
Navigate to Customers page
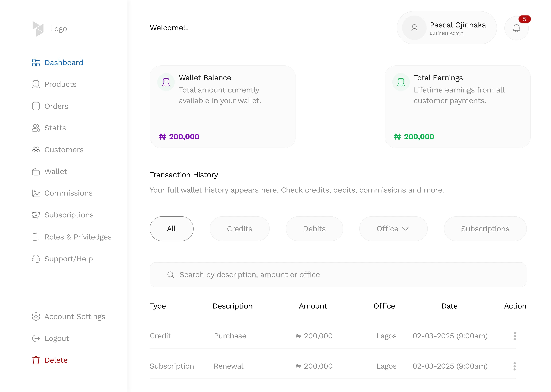click(64, 150)
